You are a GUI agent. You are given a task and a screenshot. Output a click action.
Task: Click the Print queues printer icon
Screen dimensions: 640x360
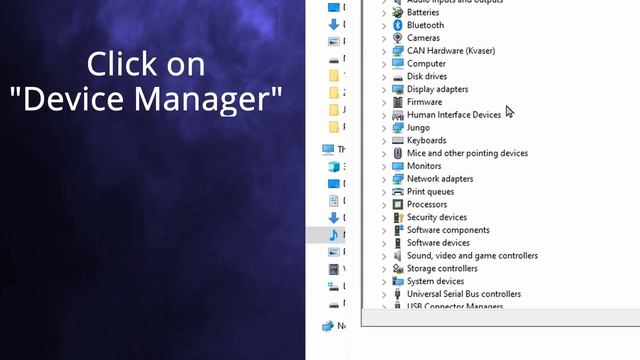click(398, 192)
